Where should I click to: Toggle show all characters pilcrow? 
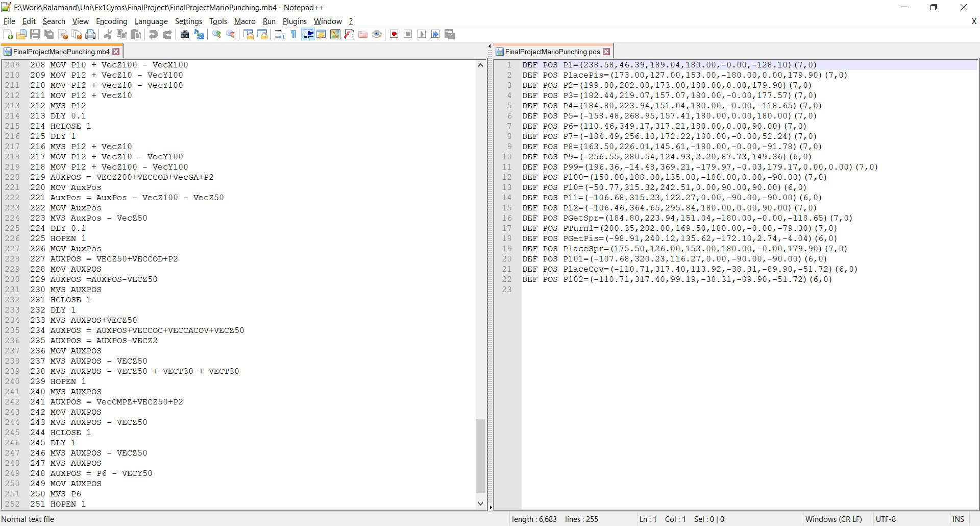[294, 34]
